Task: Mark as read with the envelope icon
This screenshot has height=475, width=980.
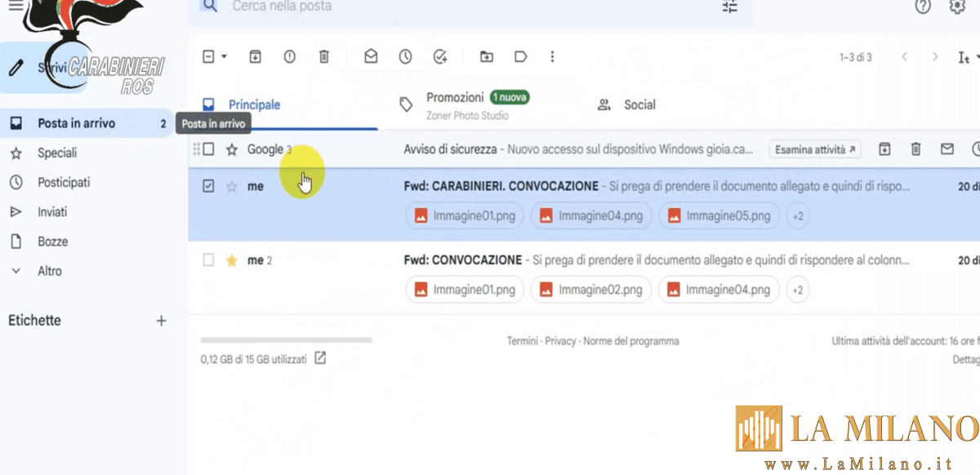Action: 371,56
